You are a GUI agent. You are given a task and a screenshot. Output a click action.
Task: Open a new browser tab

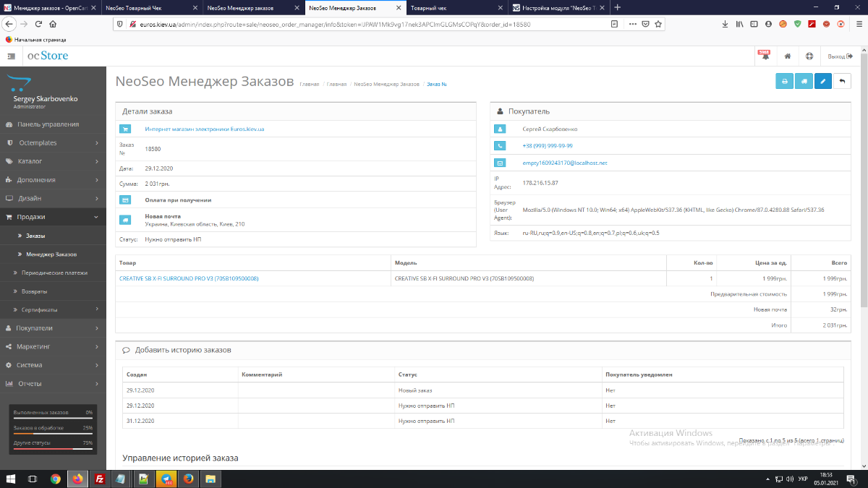click(617, 7)
